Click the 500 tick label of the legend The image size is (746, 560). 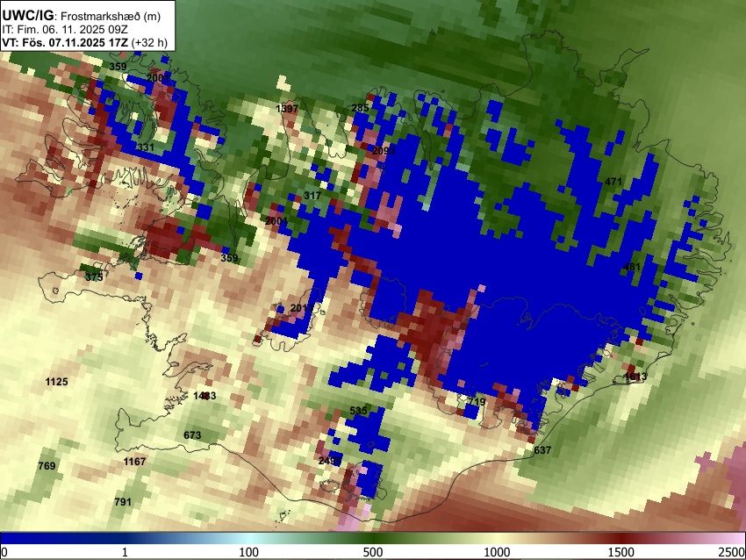pos(373,552)
